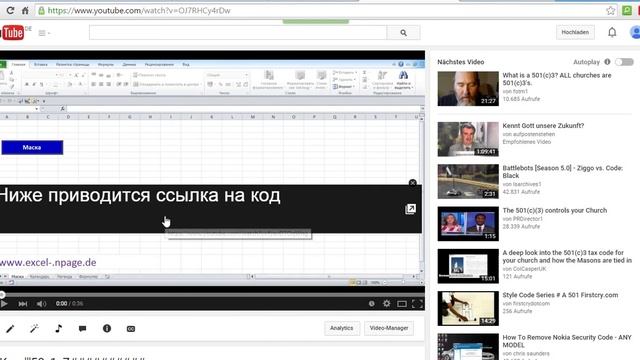This screenshot has width=640, height=360.
Task: Open the notifications bell
Action: (x=612, y=32)
